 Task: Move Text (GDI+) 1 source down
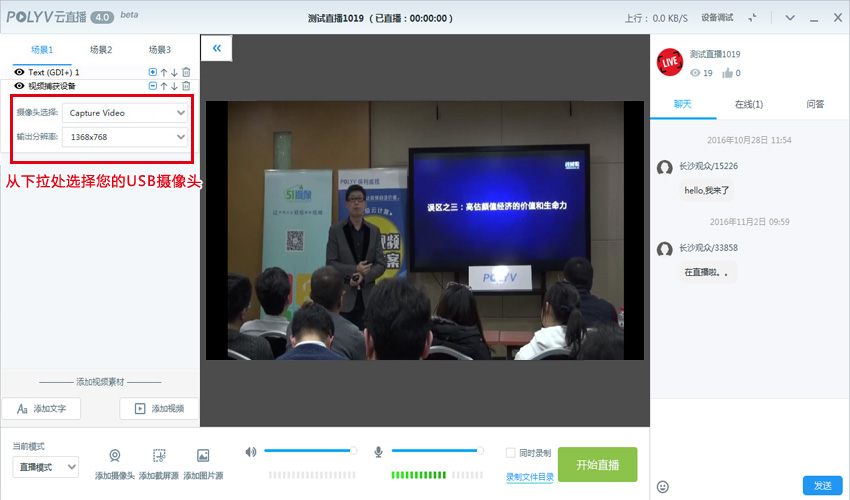(174, 72)
